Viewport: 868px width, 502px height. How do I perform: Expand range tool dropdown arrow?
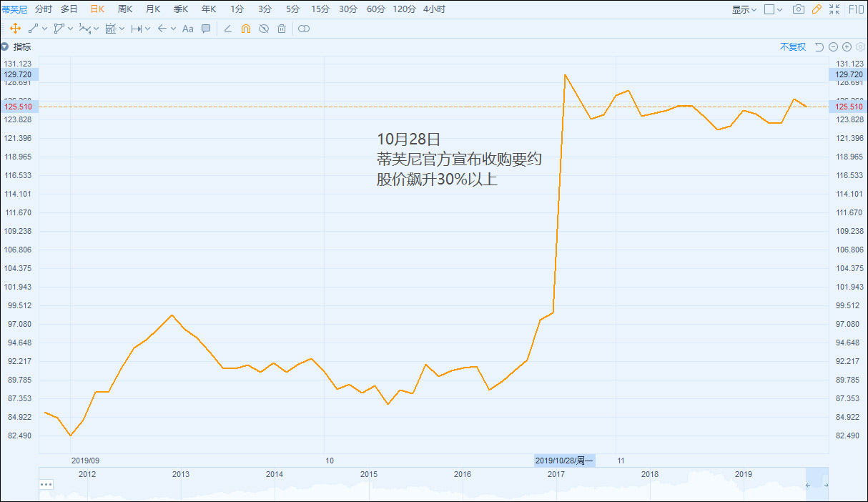(148, 29)
